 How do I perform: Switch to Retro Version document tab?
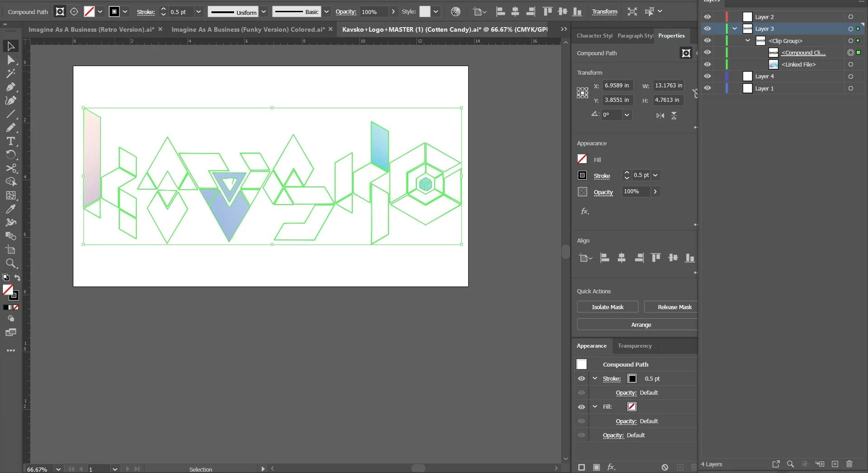coord(91,29)
